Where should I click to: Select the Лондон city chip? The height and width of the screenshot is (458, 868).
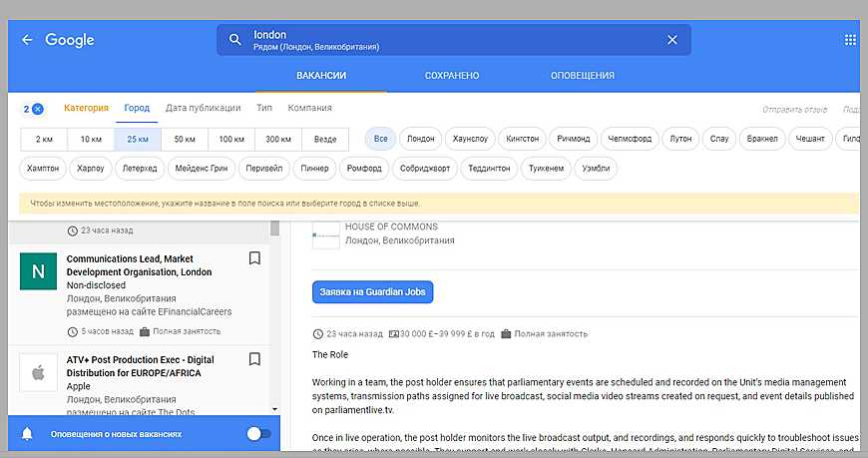pyautogui.click(x=420, y=139)
